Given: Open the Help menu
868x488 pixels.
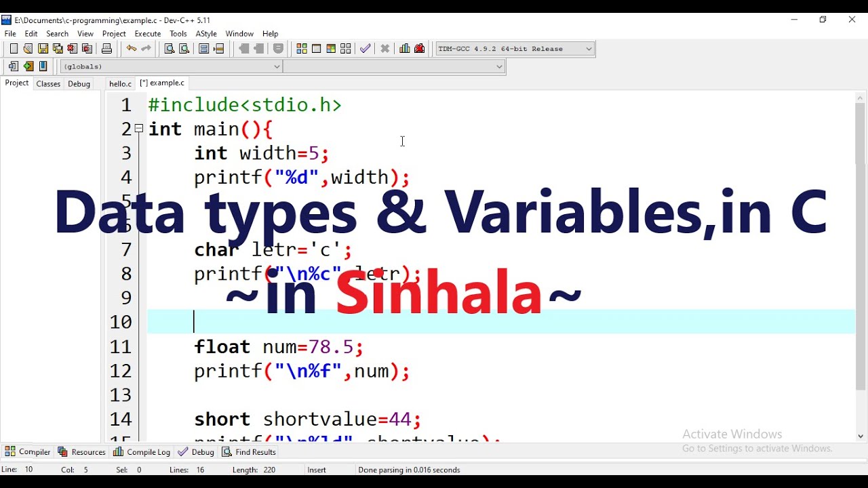Looking at the screenshot, I should pyautogui.click(x=271, y=33).
